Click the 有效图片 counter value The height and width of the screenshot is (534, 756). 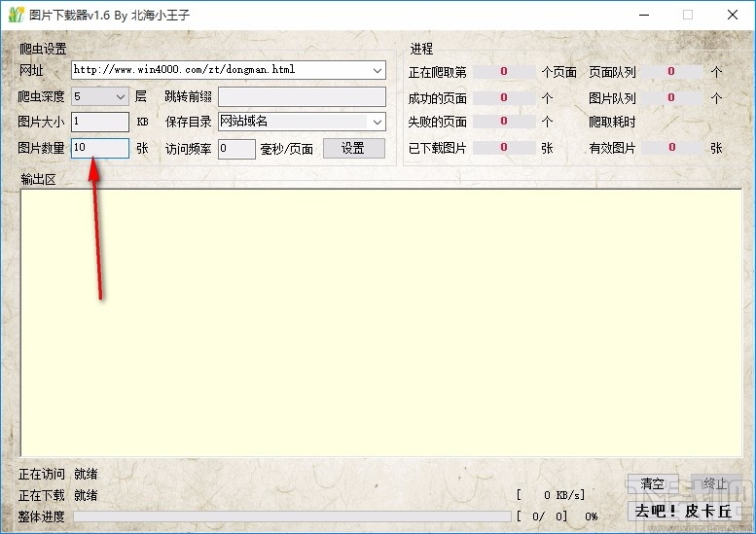point(671,148)
